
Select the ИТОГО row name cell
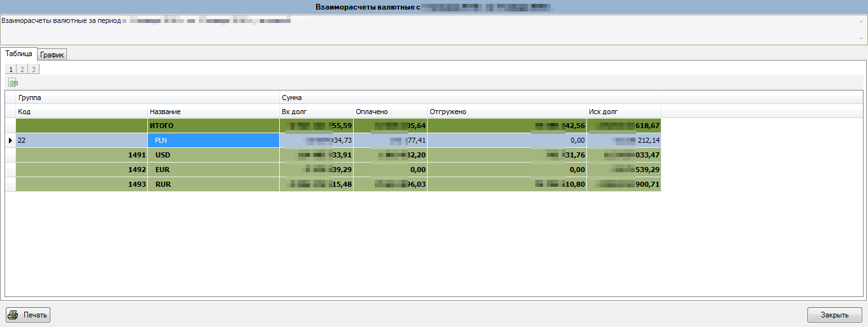click(x=213, y=126)
